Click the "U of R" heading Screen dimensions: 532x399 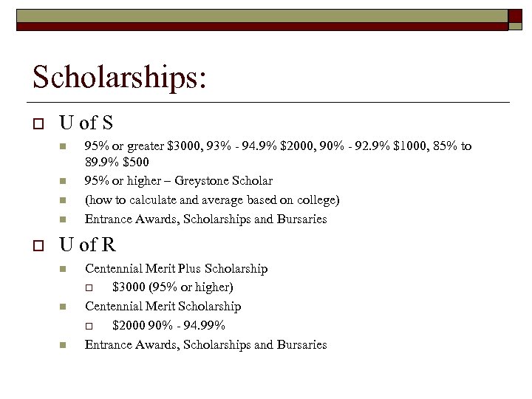pos(87,245)
